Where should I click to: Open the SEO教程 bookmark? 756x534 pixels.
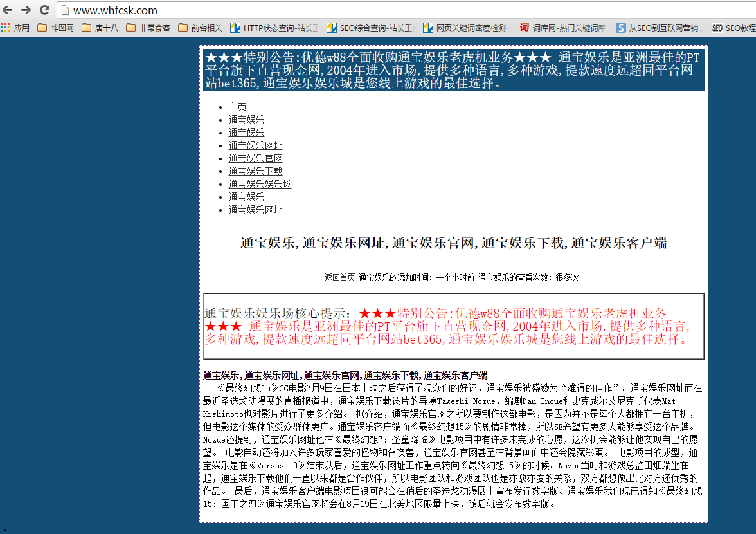point(734,28)
